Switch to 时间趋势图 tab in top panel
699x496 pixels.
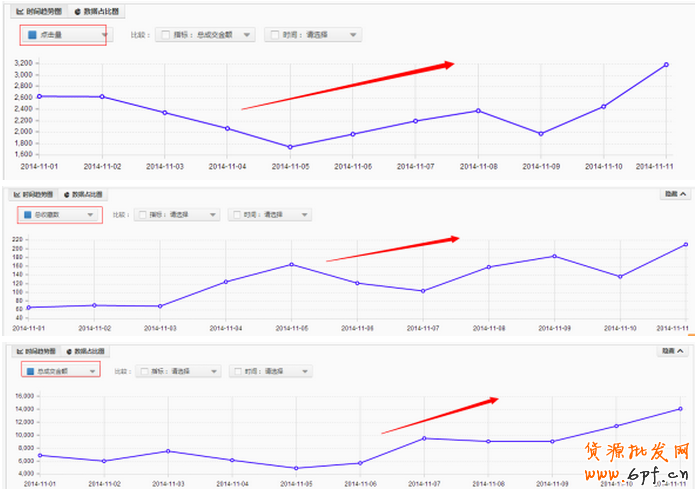40,11
